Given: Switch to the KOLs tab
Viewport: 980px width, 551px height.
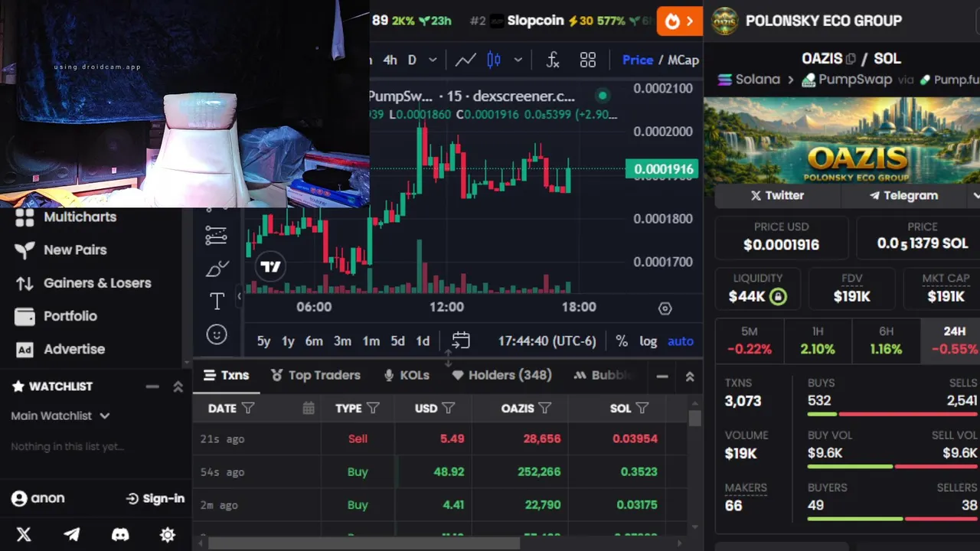Looking at the screenshot, I should click(407, 375).
